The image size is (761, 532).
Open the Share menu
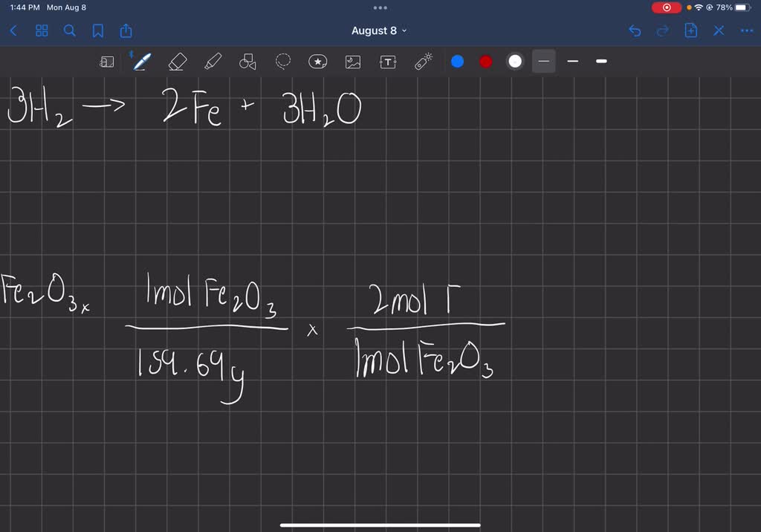click(x=126, y=30)
